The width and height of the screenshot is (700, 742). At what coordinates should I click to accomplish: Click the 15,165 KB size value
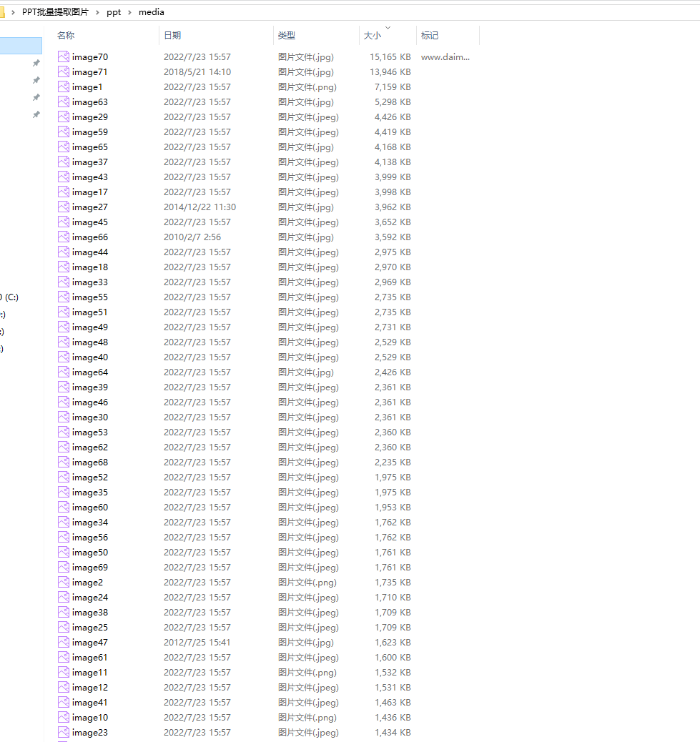pyautogui.click(x=390, y=57)
